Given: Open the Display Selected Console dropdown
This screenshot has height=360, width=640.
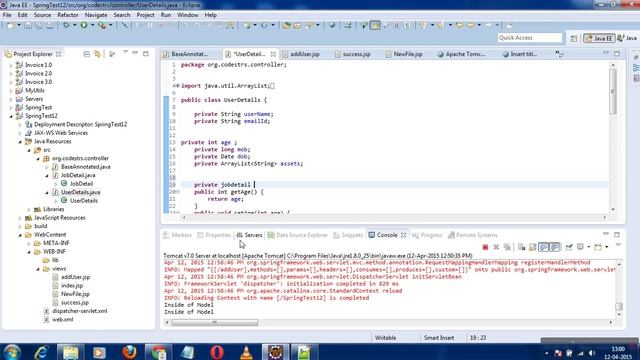Looking at the screenshot, I should pos(588,247).
